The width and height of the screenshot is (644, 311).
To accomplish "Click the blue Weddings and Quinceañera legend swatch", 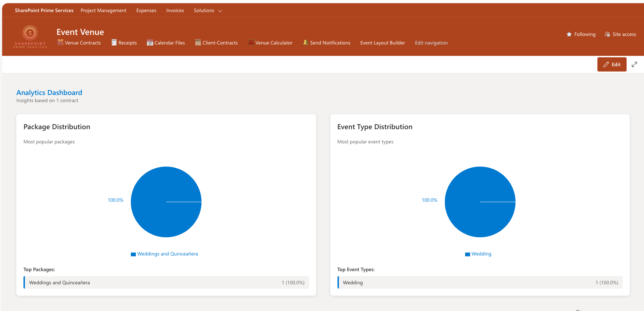I will pos(133,254).
